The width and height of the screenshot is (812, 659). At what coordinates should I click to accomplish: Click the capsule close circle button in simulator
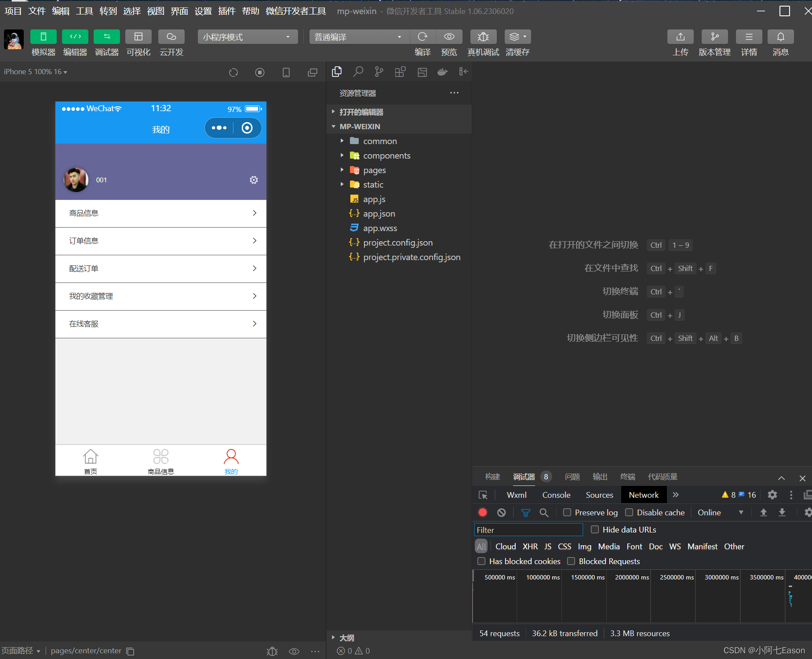click(247, 128)
